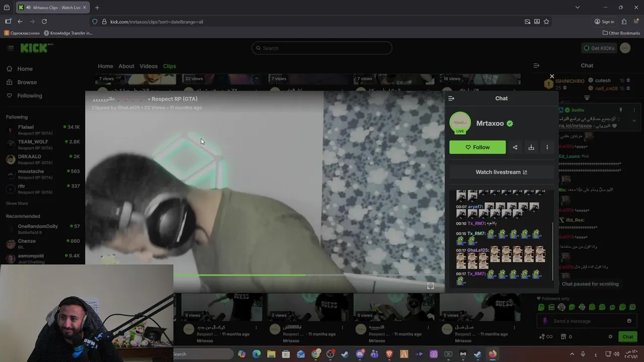Bookmark this page with the star icon
This screenshot has width=644, height=362.
point(546,22)
